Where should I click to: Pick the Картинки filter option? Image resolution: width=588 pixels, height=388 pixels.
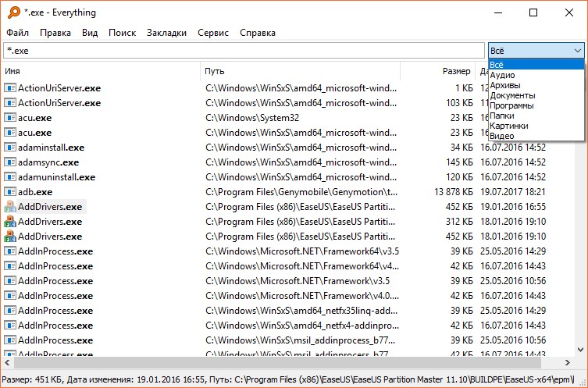(x=509, y=126)
